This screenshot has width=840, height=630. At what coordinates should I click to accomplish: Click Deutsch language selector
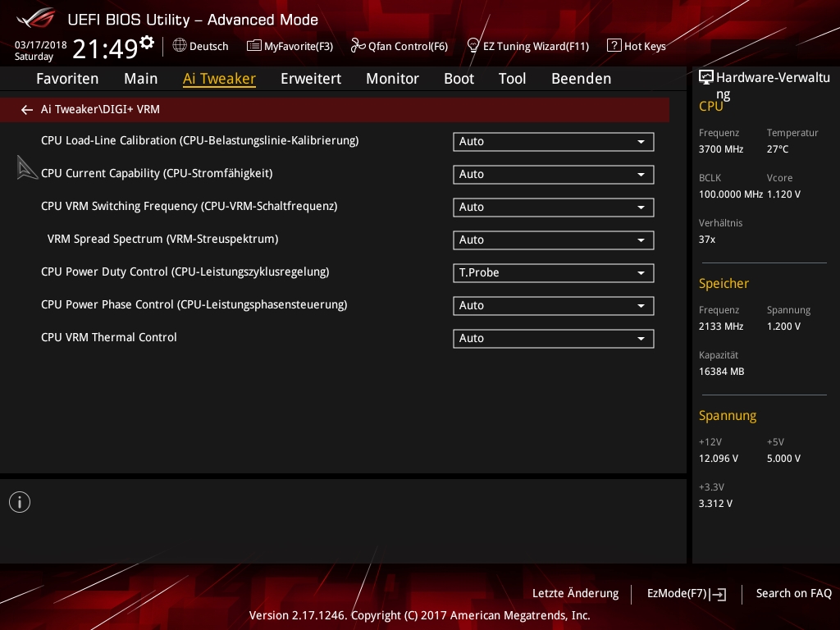(x=209, y=47)
